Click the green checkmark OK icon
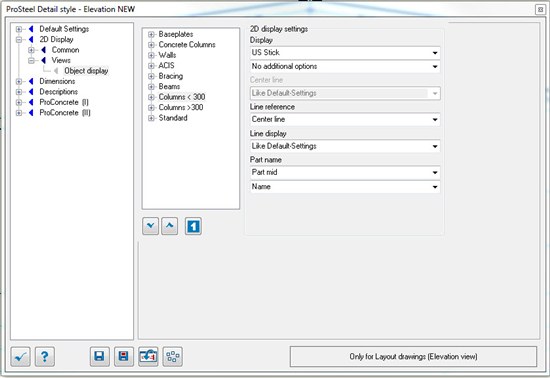 click(x=20, y=357)
